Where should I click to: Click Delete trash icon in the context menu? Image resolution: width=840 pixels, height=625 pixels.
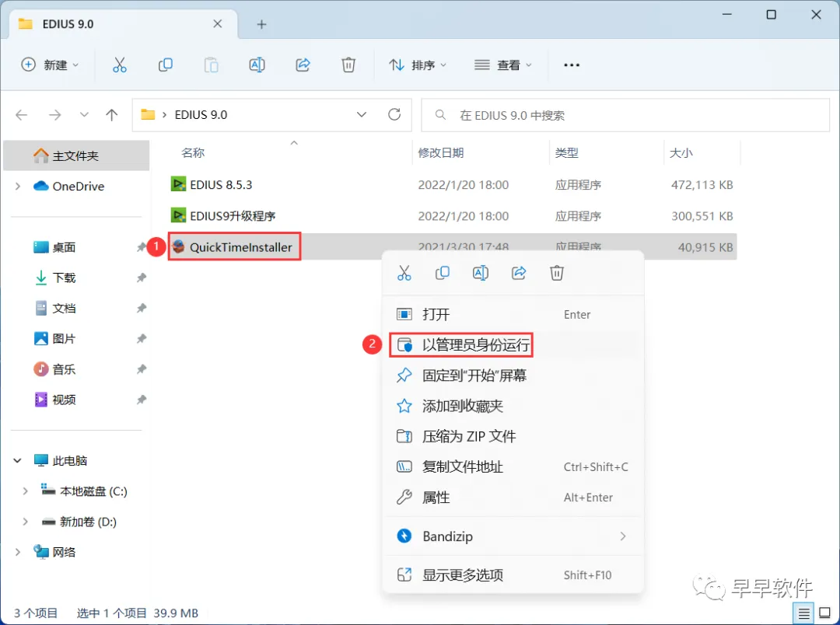(x=557, y=273)
